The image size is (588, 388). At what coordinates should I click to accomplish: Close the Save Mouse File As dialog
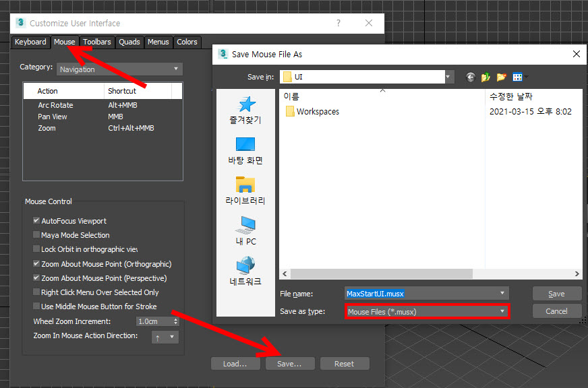577,55
